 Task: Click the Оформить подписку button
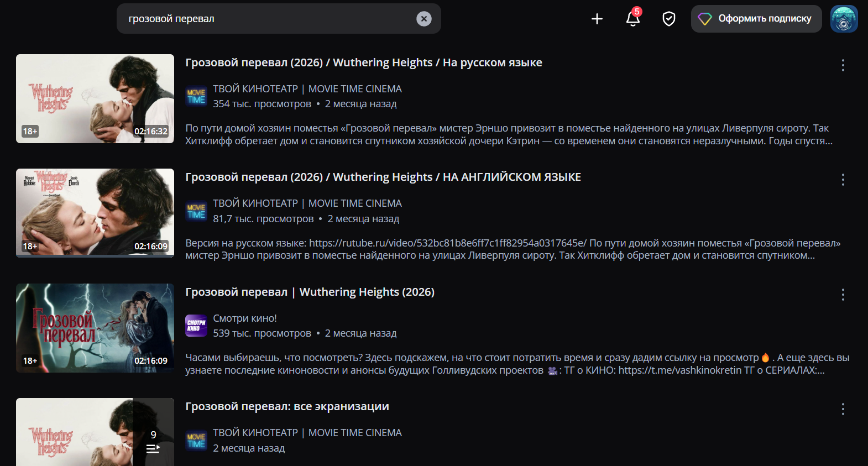coord(756,19)
